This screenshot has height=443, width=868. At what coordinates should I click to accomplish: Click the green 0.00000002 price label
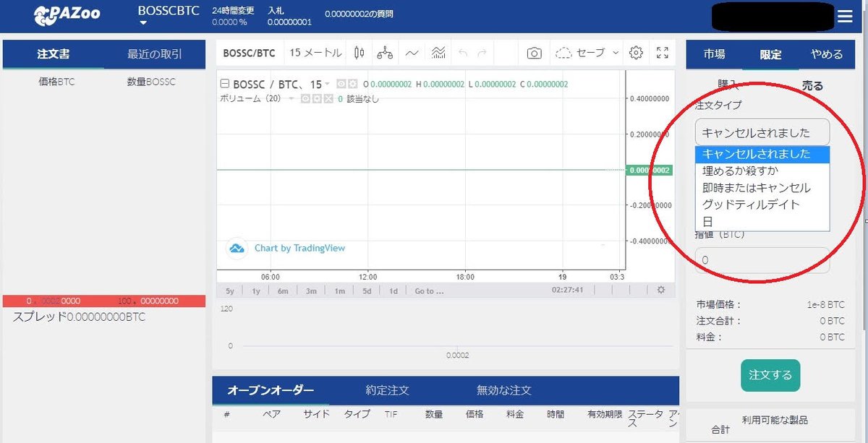coord(648,171)
